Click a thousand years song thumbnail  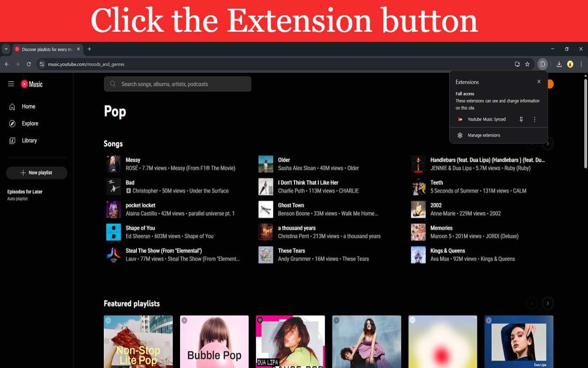point(266,232)
